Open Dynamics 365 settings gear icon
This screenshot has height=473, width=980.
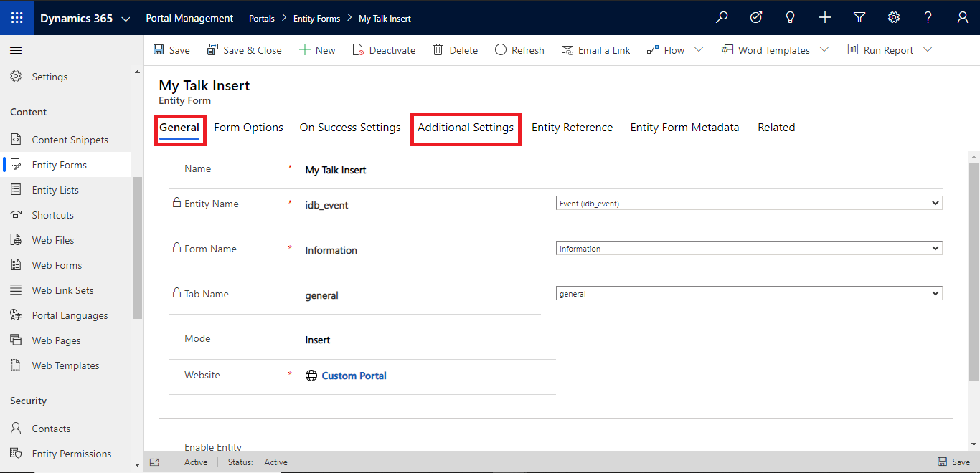pyautogui.click(x=893, y=17)
